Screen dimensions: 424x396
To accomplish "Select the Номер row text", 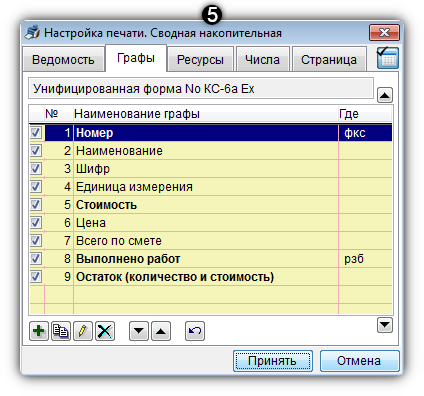I will (95, 133).
